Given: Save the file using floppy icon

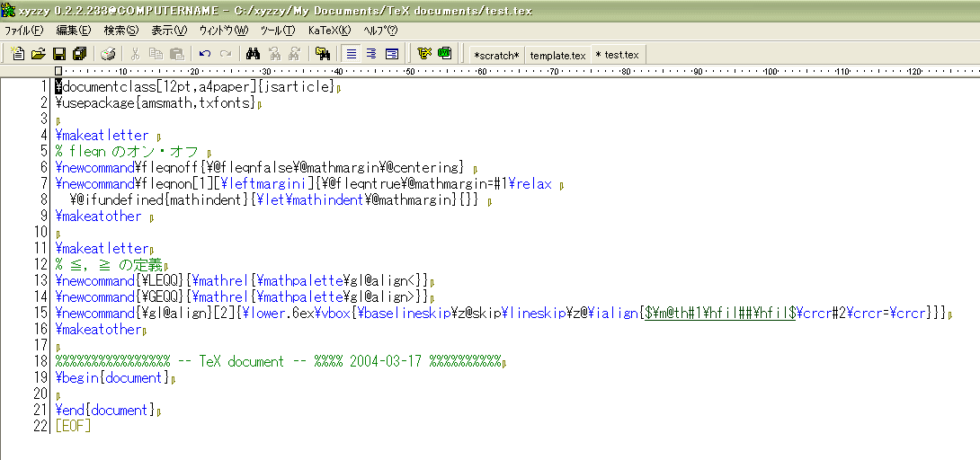Looking at the screenshot, I should pyautogui.click(x=59, y=54).
